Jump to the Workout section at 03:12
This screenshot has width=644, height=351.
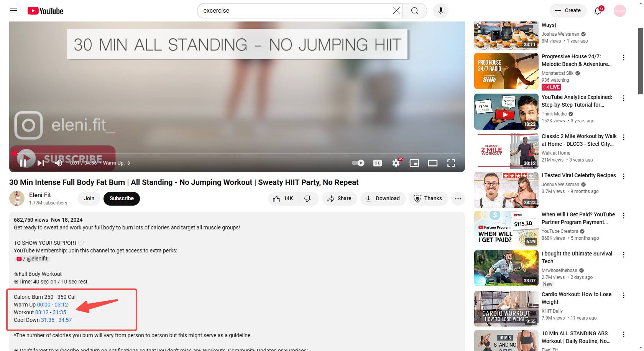pyautogui.click(x=41, y=312)
